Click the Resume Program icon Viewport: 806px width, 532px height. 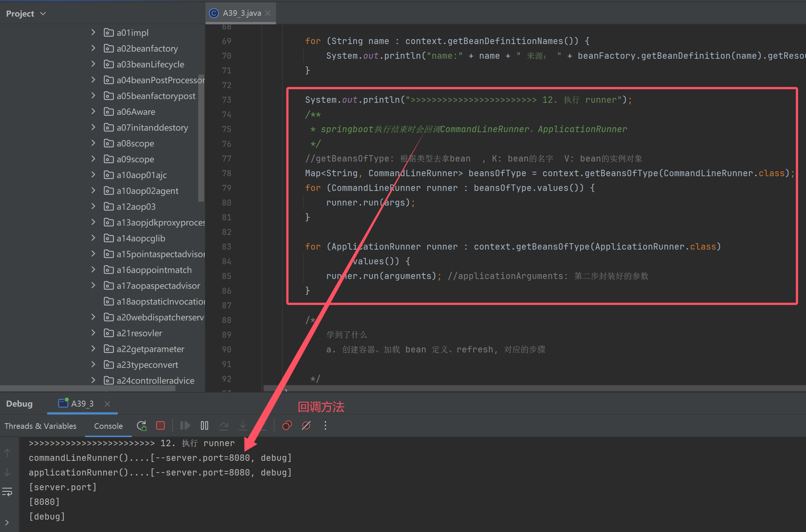[x=185, y=425]
